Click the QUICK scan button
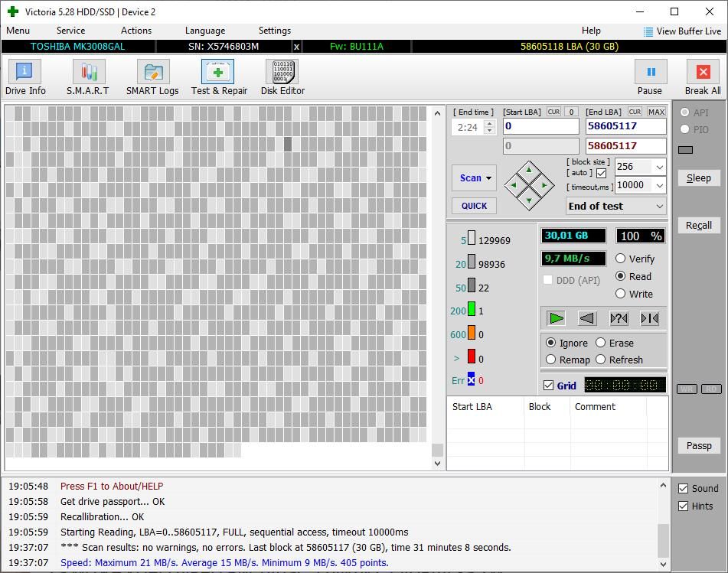 [x=474, y=206]
